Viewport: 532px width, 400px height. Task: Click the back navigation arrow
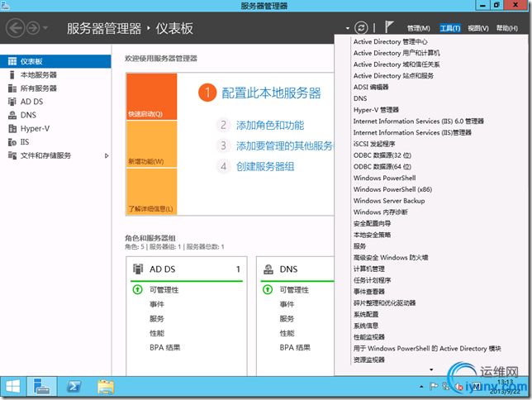tap(15, 28)
